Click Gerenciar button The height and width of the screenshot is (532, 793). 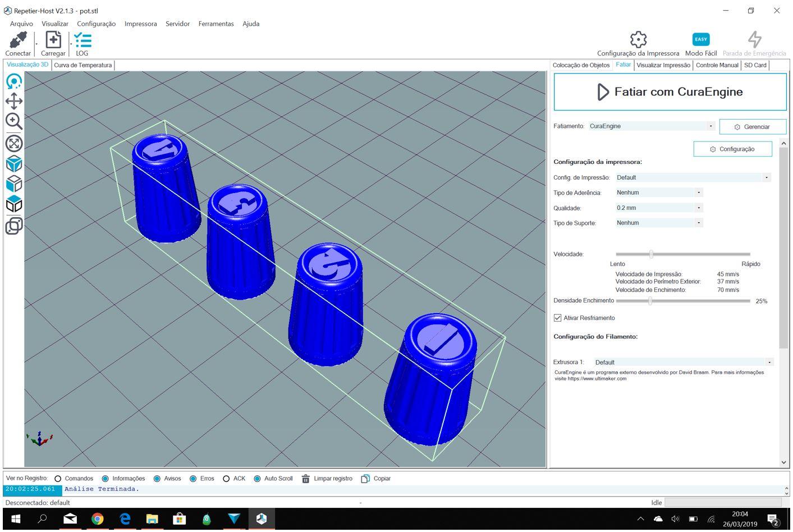[753, 127]
